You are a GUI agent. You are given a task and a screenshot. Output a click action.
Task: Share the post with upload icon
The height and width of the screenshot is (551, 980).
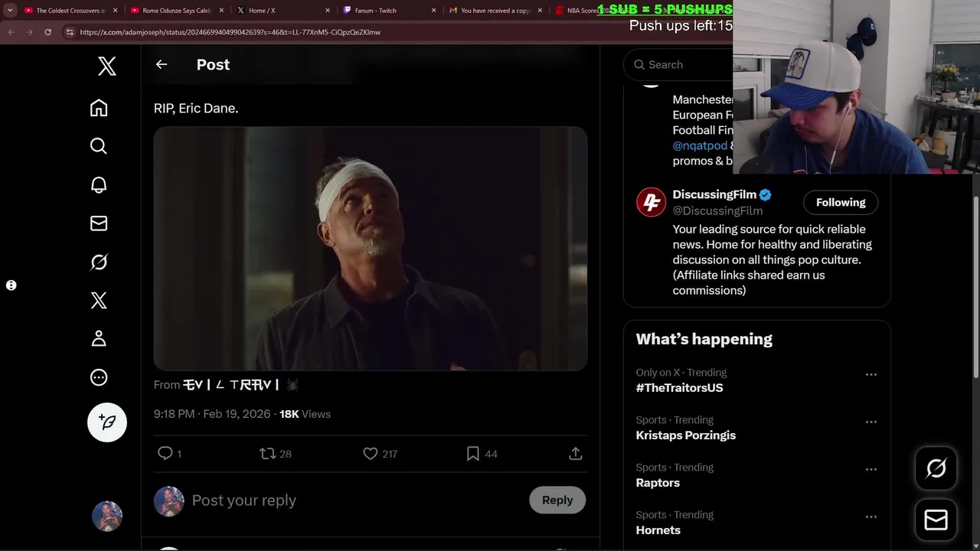[x=576, y=454]
